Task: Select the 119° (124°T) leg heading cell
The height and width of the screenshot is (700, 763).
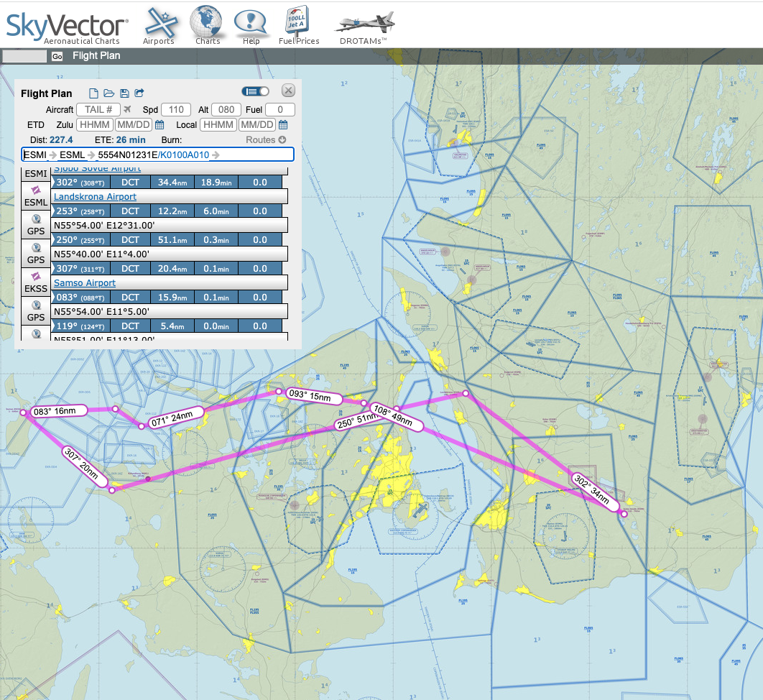Action: (80, 326)
